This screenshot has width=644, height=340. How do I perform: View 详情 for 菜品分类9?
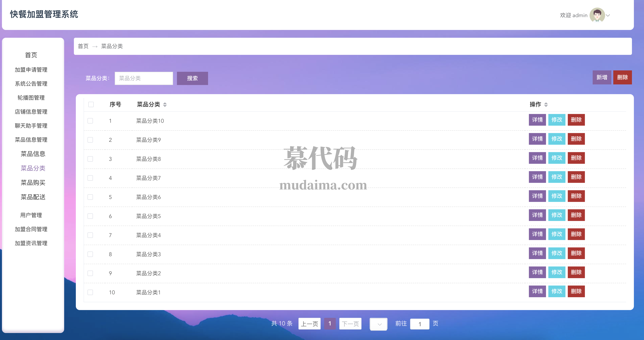[537, 139]
